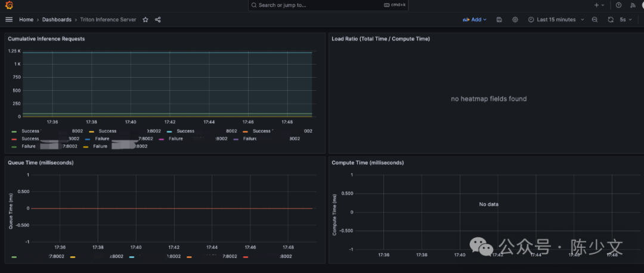
Task: Click orange color swatch in Queue Time legend
Action: [x=190, y=256]
